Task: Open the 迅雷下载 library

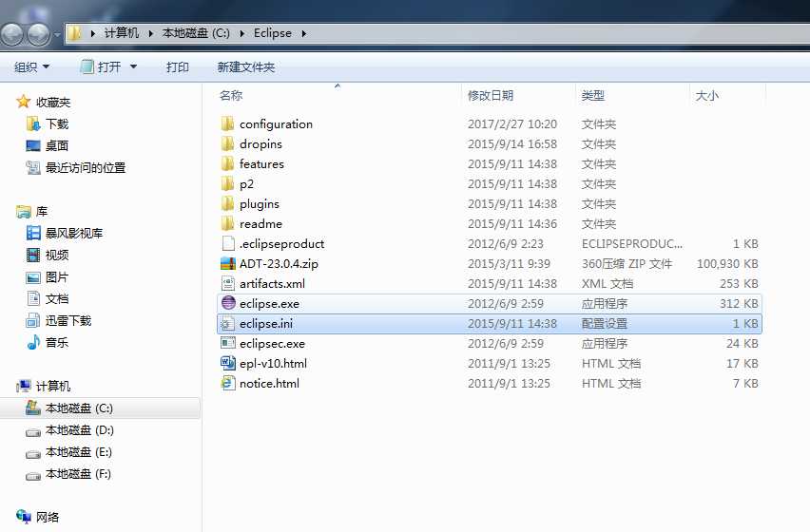Action: [68, 320]
